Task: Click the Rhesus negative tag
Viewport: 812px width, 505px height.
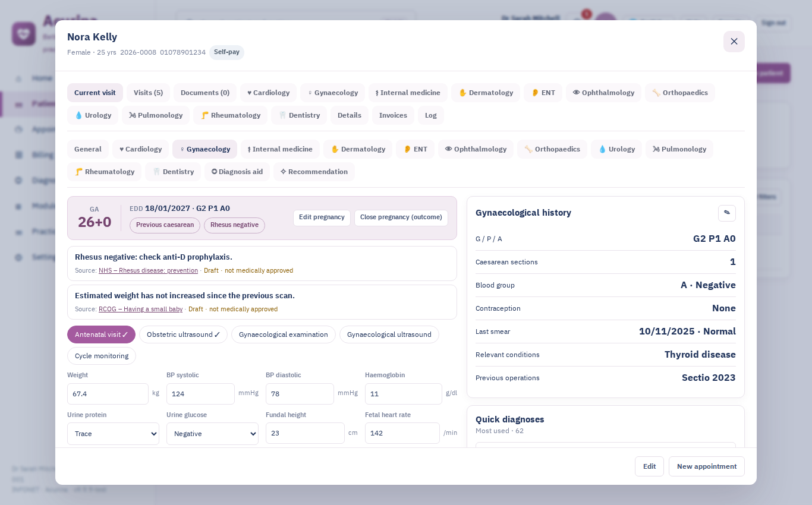Action: (x=234, y=225)
